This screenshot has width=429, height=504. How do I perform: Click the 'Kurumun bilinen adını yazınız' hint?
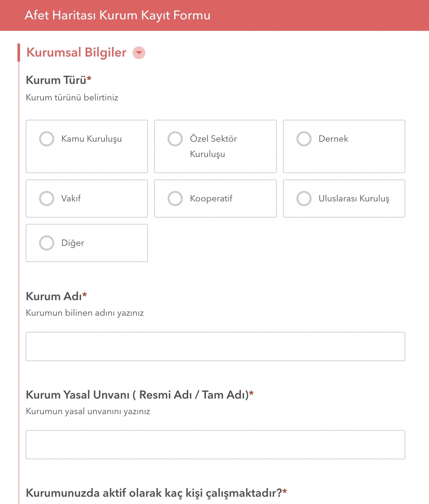[85, 313]
